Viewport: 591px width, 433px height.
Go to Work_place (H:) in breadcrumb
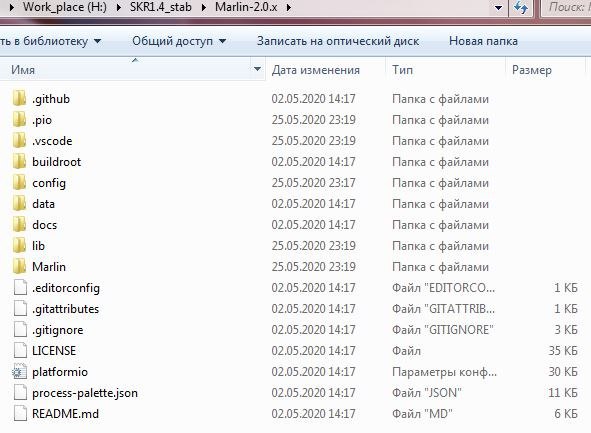click(65, 7)
